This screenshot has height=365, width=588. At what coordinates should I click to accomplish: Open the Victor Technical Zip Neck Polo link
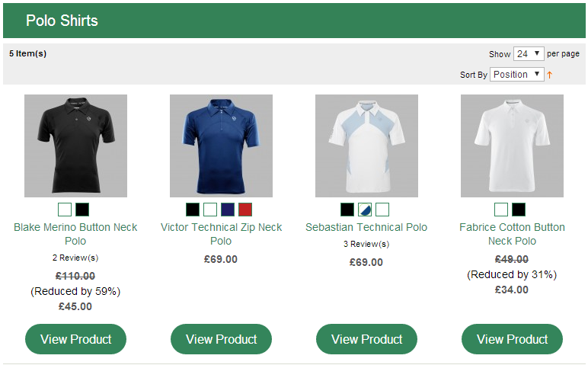pyautogui.click(x=221, y=234)
